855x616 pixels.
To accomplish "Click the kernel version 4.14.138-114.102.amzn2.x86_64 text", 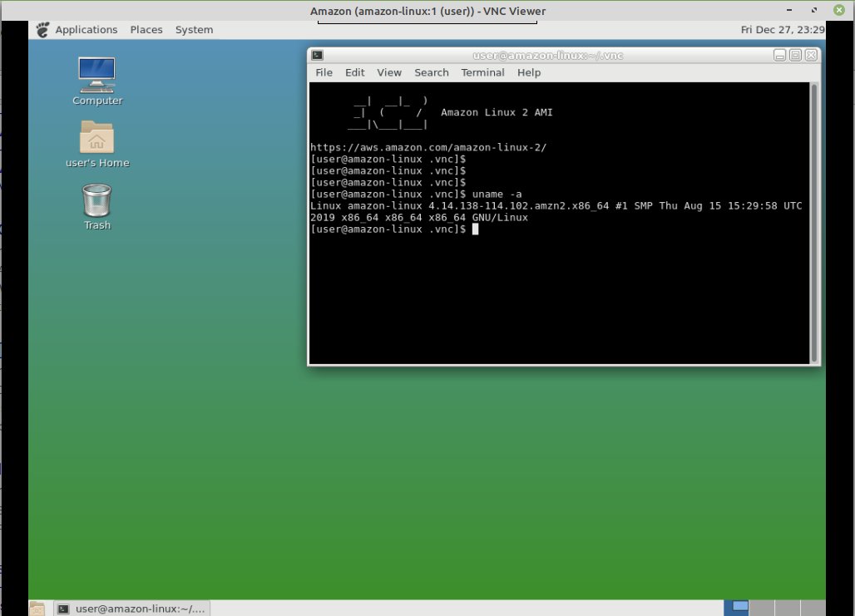I will coord(518,205).
